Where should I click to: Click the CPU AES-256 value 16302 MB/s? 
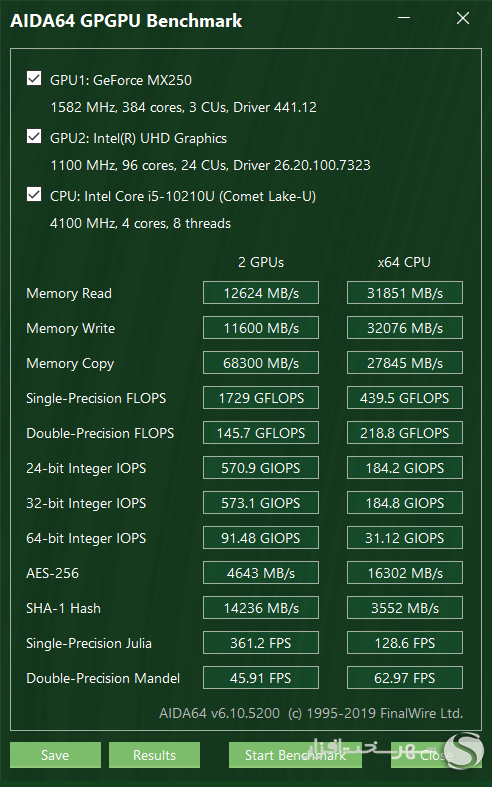405,573
